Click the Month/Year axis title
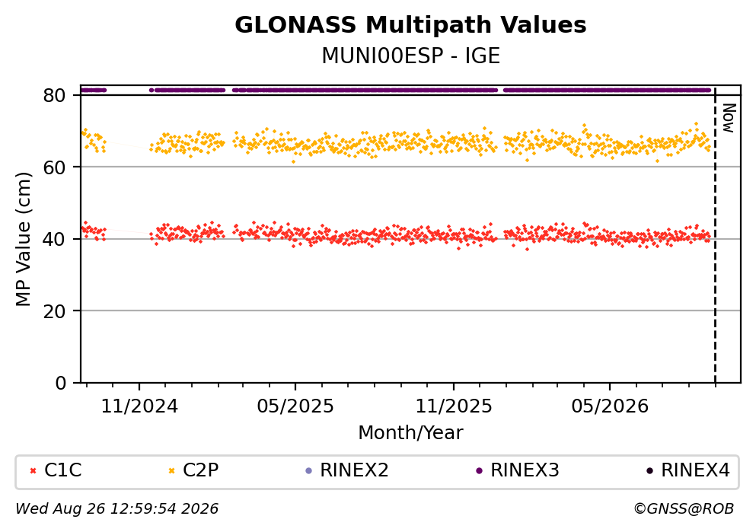Screen dimensions: 756x532 tap(410, 433)
